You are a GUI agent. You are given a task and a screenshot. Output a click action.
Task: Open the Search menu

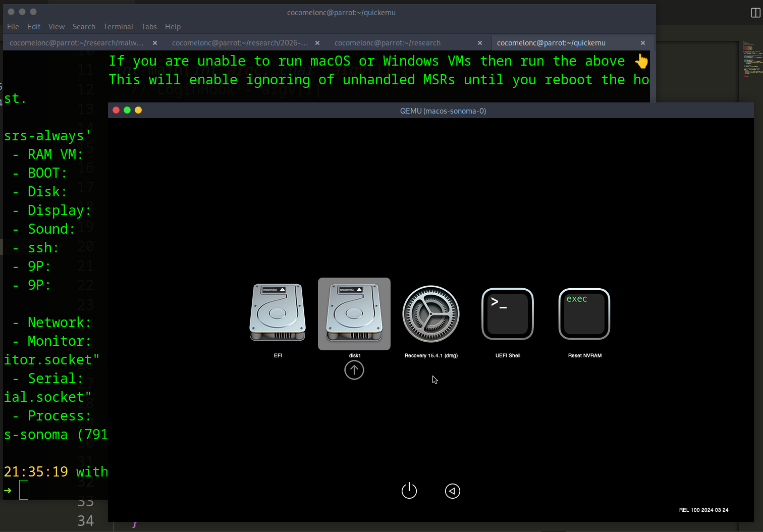(x=84, y=26)
